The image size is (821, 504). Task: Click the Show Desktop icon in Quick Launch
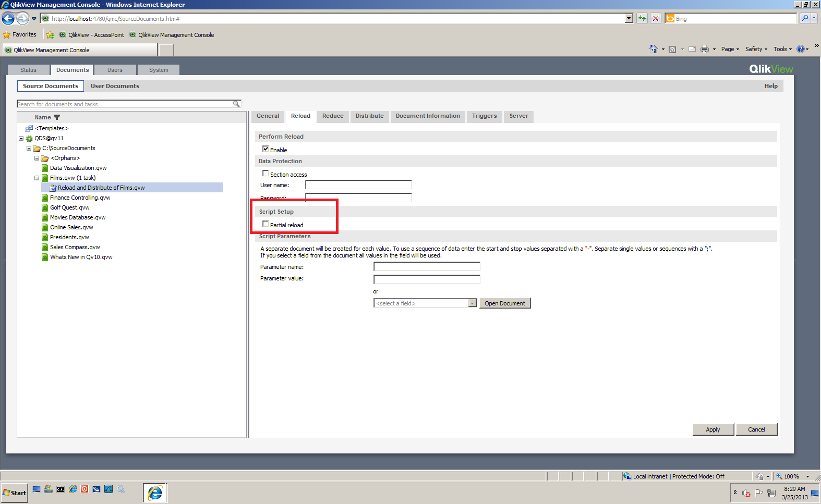coord(36,489)
